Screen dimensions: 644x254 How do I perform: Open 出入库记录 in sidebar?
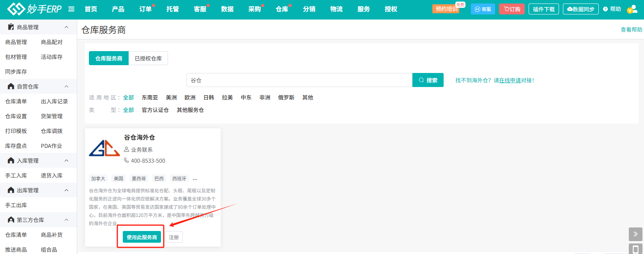[54, 101]
